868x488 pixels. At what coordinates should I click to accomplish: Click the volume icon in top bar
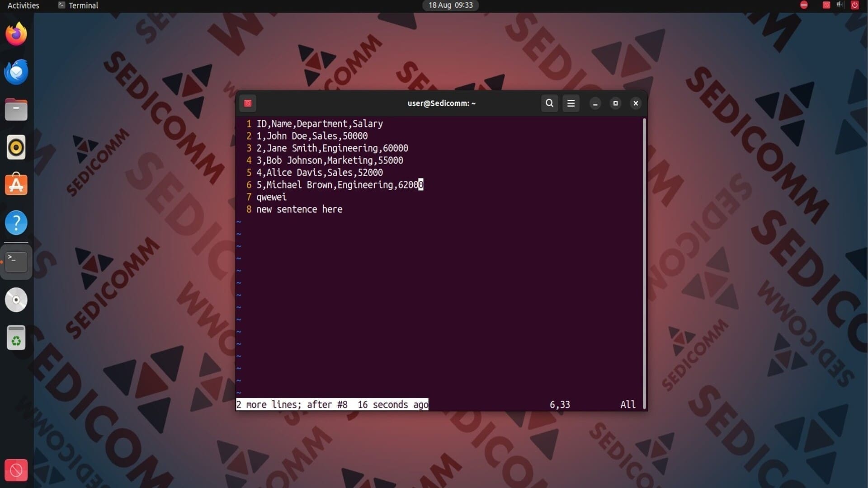click(840, 5)
